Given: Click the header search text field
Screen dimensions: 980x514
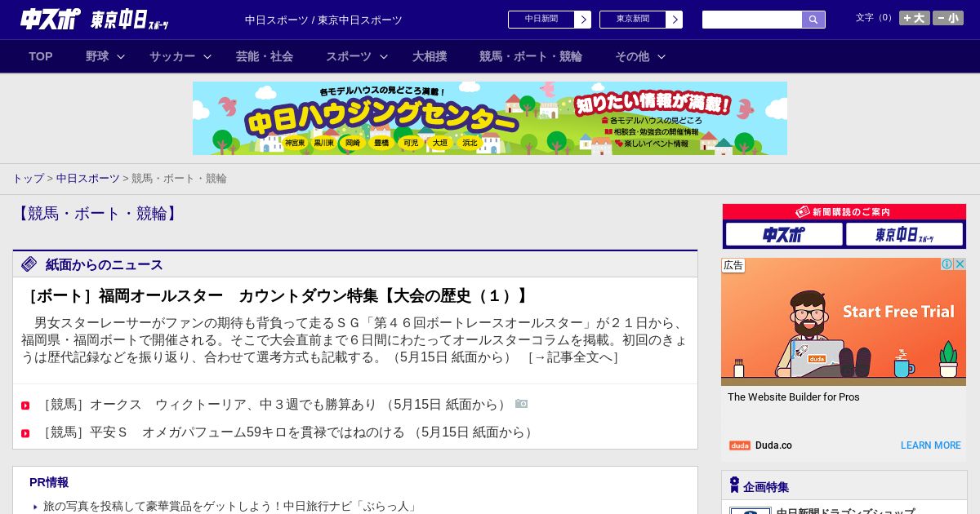Looking at the screenshot, I should coord(752,20).
